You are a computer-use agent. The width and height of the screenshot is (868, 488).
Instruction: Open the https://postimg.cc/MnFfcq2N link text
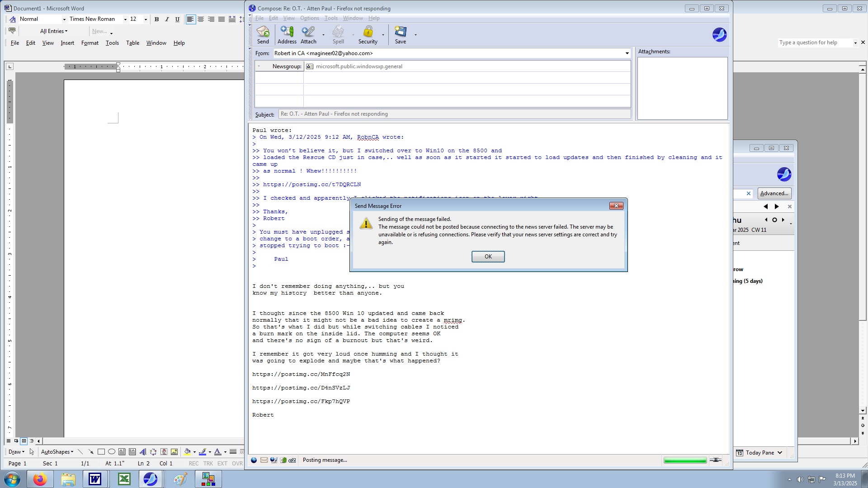pos(301,374)
